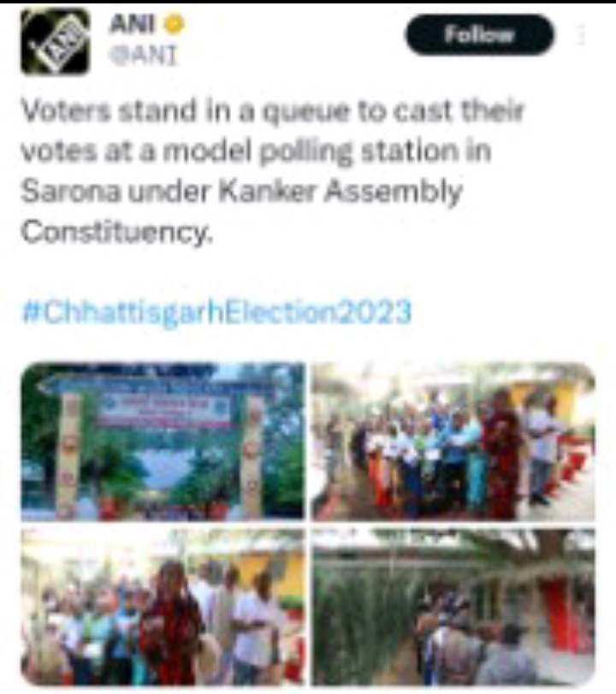Click the word "Constituency." in the tweet

point(117,232)
